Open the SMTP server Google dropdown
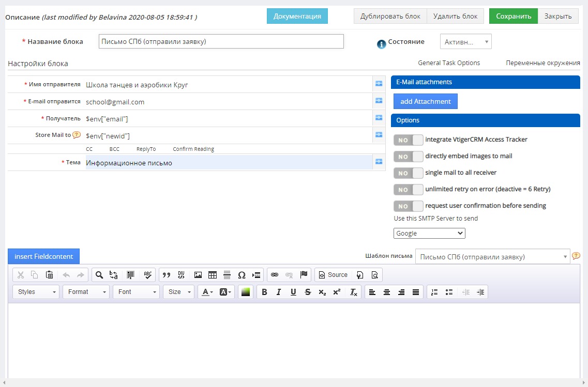588x387 pixels. tap(429, 234)
